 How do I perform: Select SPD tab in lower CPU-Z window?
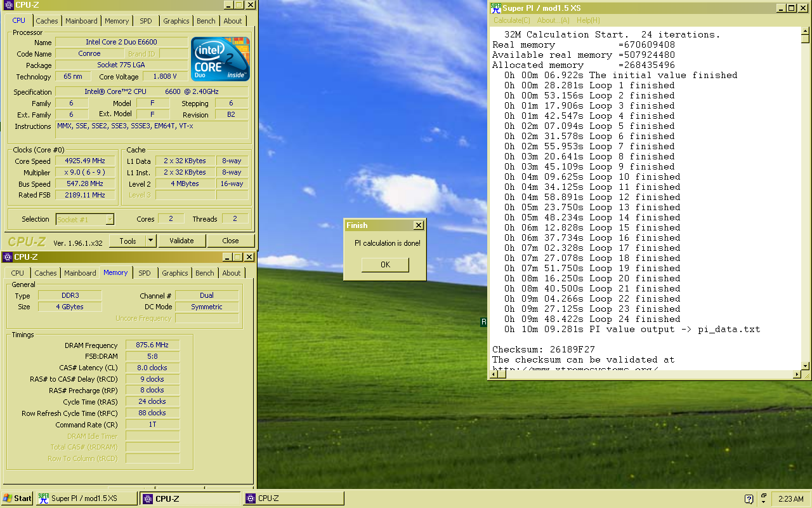tap(145, 273)
